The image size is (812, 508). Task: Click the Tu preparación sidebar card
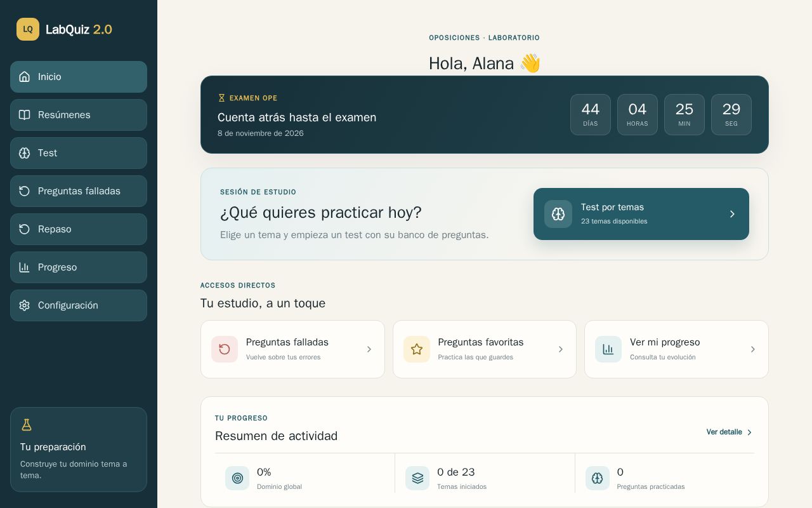(x=79, y=450)
